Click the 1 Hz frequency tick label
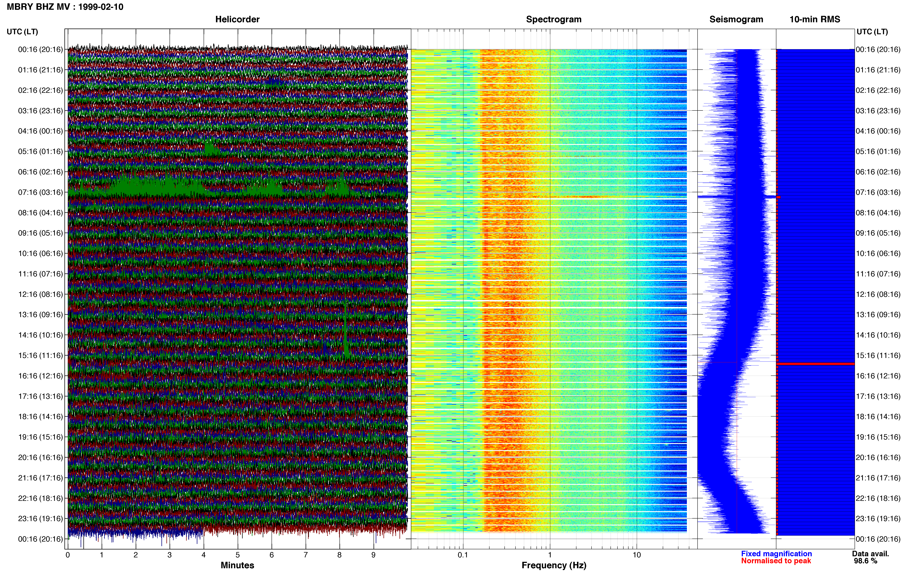 click(550, 555)
